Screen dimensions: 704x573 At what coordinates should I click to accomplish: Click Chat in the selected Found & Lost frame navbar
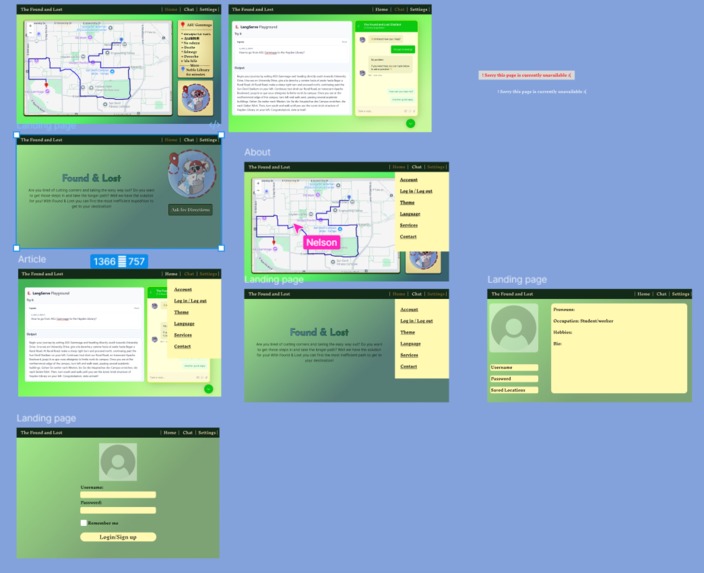click(189, 140)
